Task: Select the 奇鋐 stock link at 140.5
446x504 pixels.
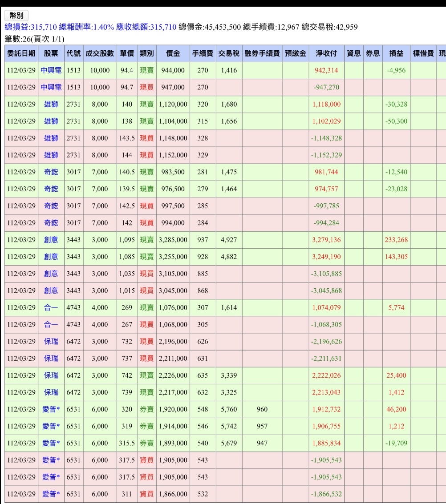Action: pos(51,172)
